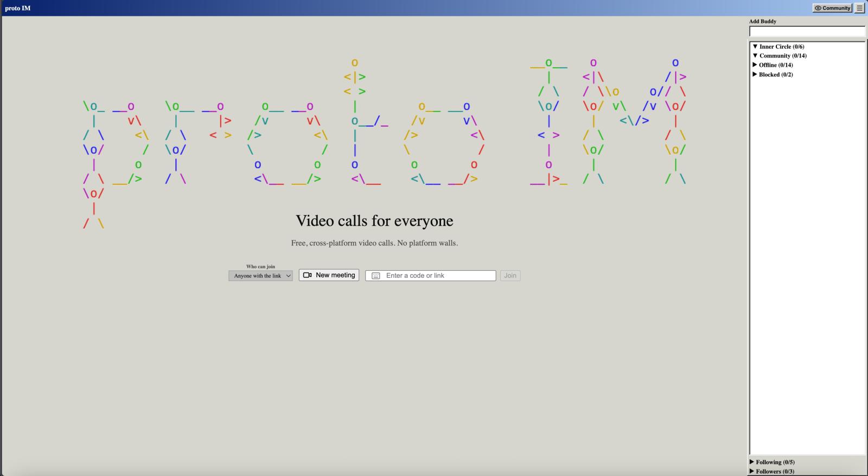Click the disabled Join button
Image resolution: width=868 pixels, height=476 pixels.
pyautogui.click(x=510, y=276)
